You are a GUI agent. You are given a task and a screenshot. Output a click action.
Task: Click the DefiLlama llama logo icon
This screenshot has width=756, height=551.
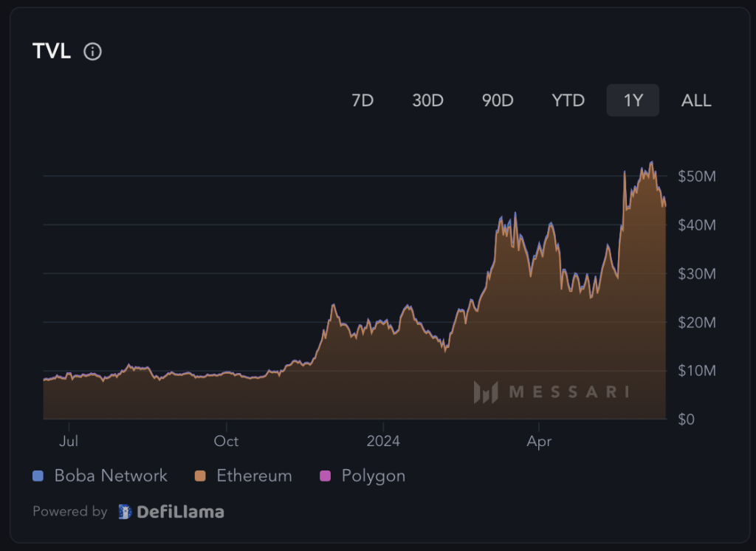(x=125, y=511)
